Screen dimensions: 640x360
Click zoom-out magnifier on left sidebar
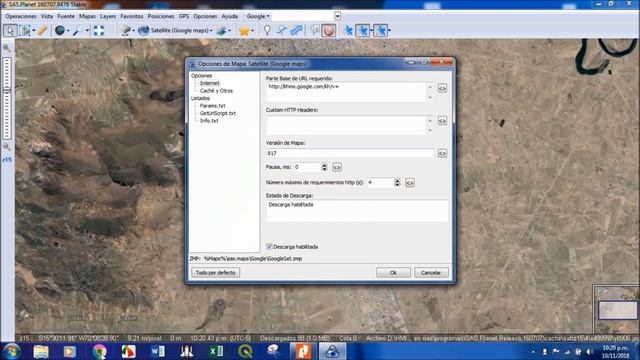(7, 147)
